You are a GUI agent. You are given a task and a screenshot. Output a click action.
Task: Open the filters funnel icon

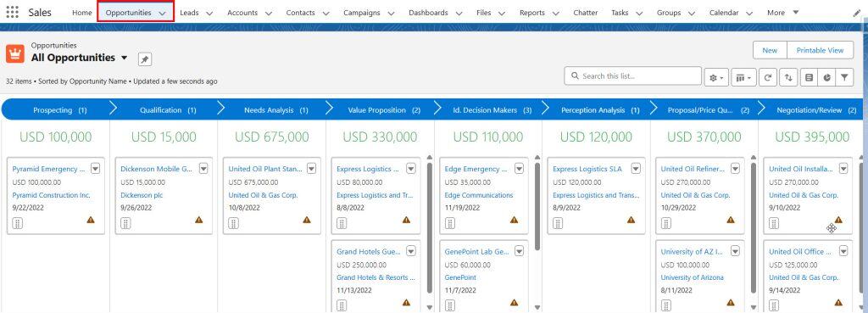click(x=844, y=78)
